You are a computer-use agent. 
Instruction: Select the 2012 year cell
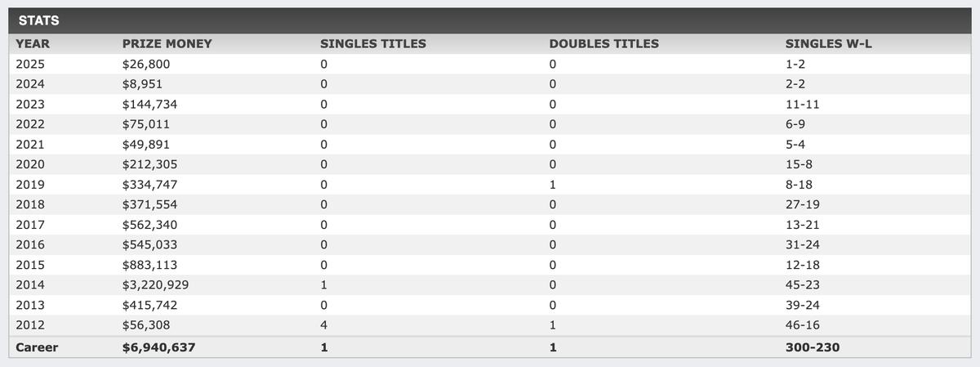[x=30, y=325]
